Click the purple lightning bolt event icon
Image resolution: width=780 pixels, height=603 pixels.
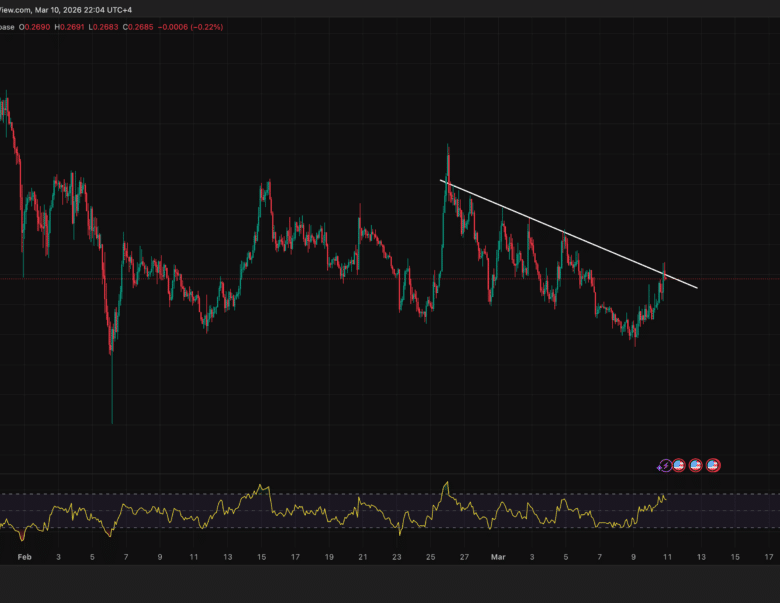pyautogui.click(x=666, y=465)
